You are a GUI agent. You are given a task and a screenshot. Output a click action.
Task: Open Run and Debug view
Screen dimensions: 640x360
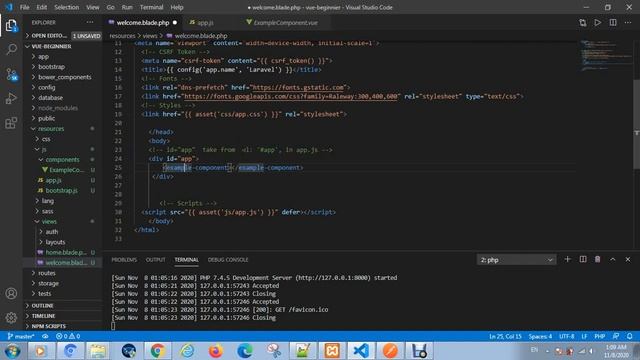[x=11, y=98]
